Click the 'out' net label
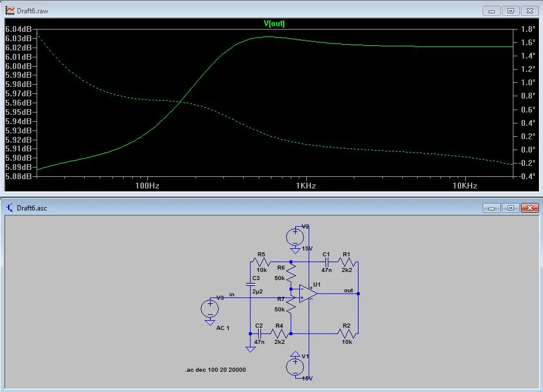Screen dimensions: 543x392 point(349,291)
